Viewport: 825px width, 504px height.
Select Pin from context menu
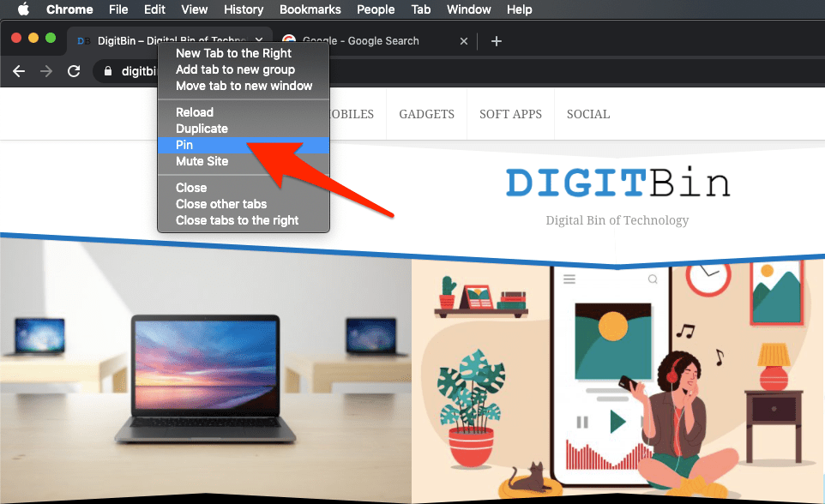(244, 145)
